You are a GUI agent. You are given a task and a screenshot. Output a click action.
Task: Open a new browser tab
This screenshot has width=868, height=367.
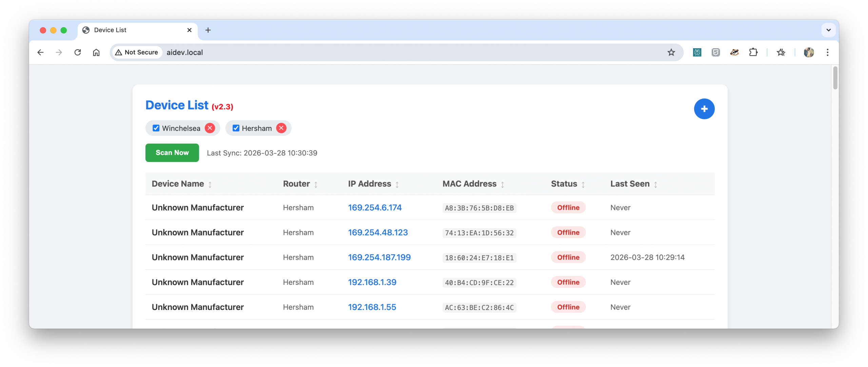(208, 30)
